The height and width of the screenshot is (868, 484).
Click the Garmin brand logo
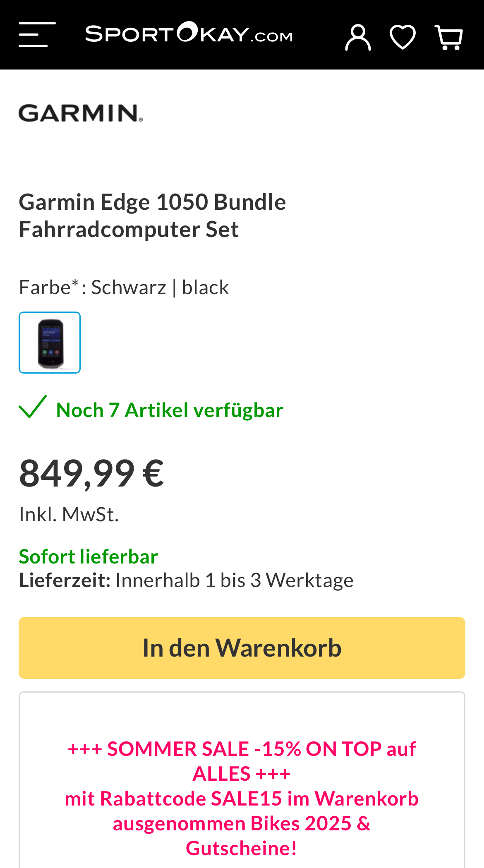pos(81,113)
